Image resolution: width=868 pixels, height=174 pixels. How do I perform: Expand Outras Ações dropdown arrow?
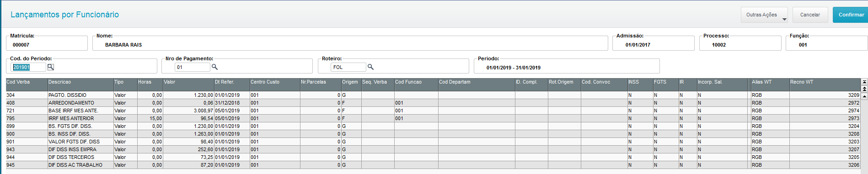pos(784,19)
